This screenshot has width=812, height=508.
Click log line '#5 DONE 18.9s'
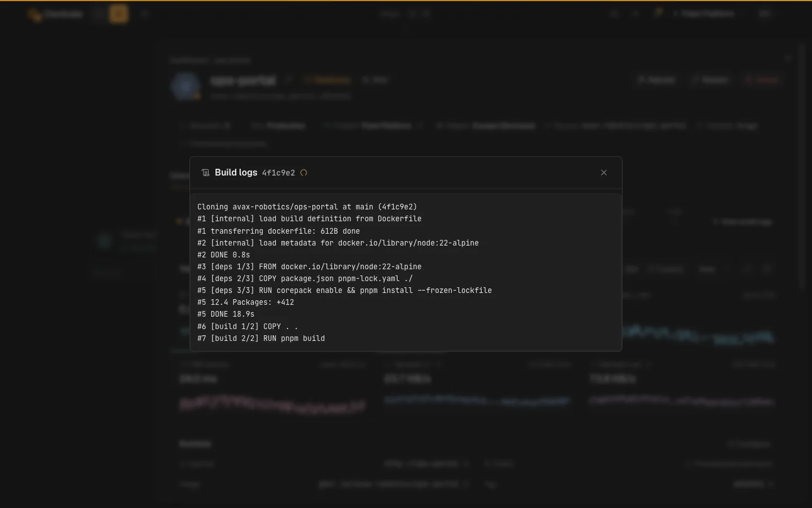pyautogui.click(x=226, y=314)
